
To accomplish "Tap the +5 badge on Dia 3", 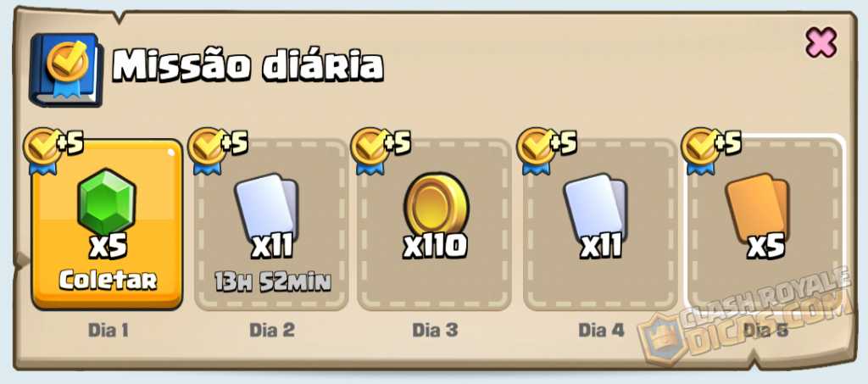I will [381, 149].
